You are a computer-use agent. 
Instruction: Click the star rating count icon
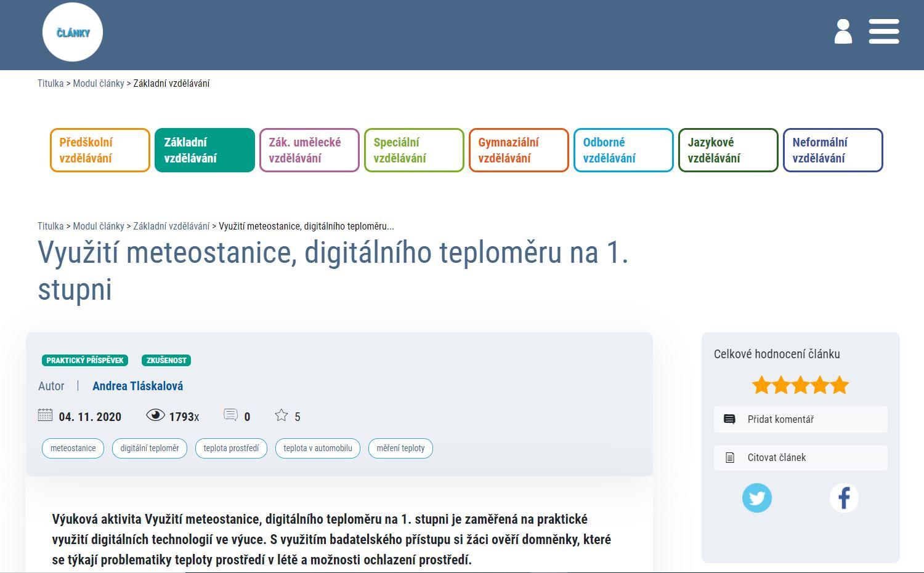[x=282, y=415]
